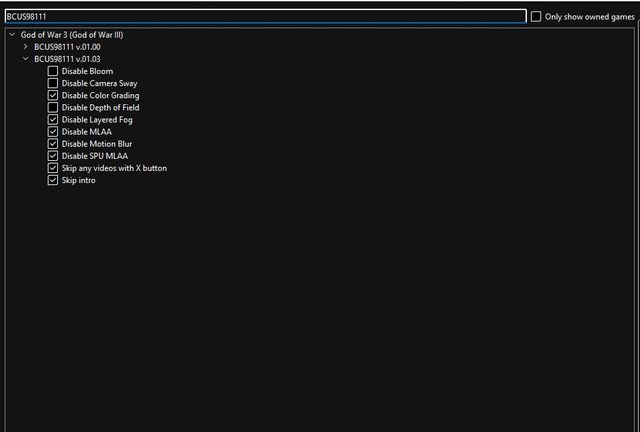Uncheck the Disable Layered Fog checkbox
This screenshot has height=432, width=640.
[53, 120]
